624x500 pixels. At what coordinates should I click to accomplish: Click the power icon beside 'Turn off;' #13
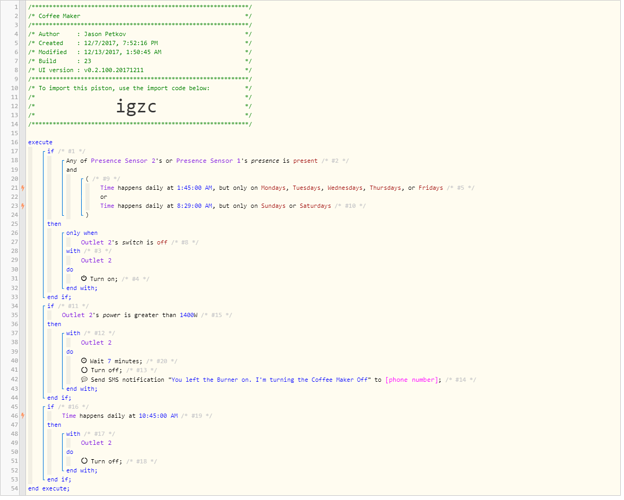pyautogui.click(x=84, y=370)
